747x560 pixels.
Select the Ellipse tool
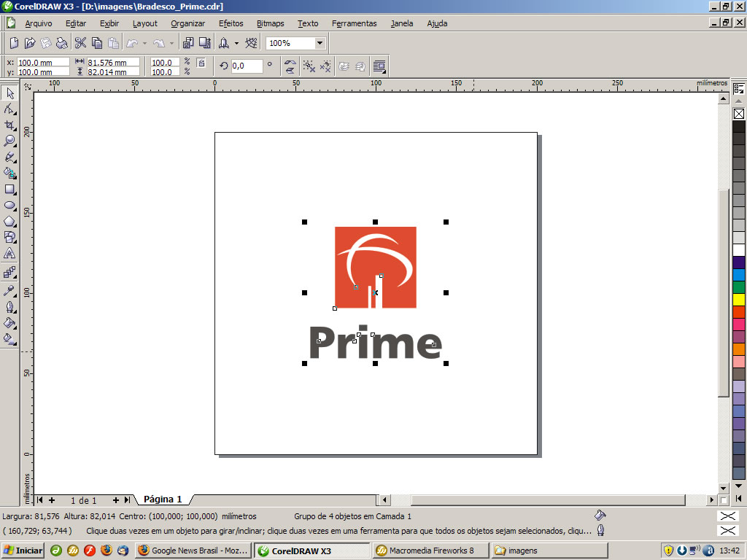coord(9,206)
